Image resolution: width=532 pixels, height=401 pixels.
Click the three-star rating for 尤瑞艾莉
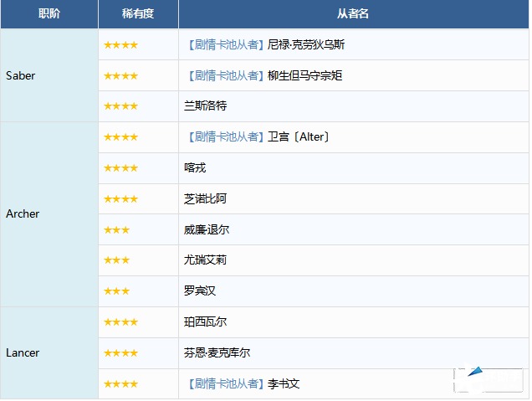(116, 260)
